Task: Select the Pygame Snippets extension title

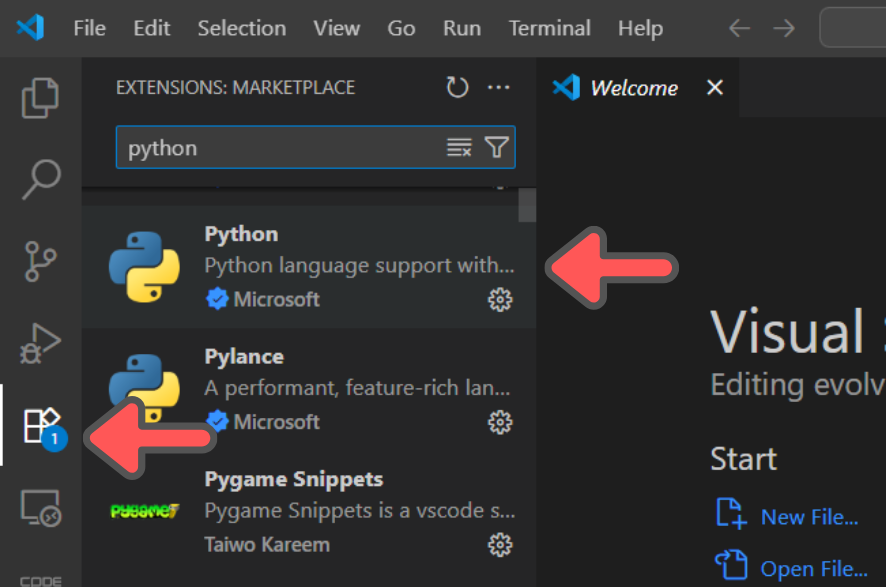Action: [x=294, y=479]
